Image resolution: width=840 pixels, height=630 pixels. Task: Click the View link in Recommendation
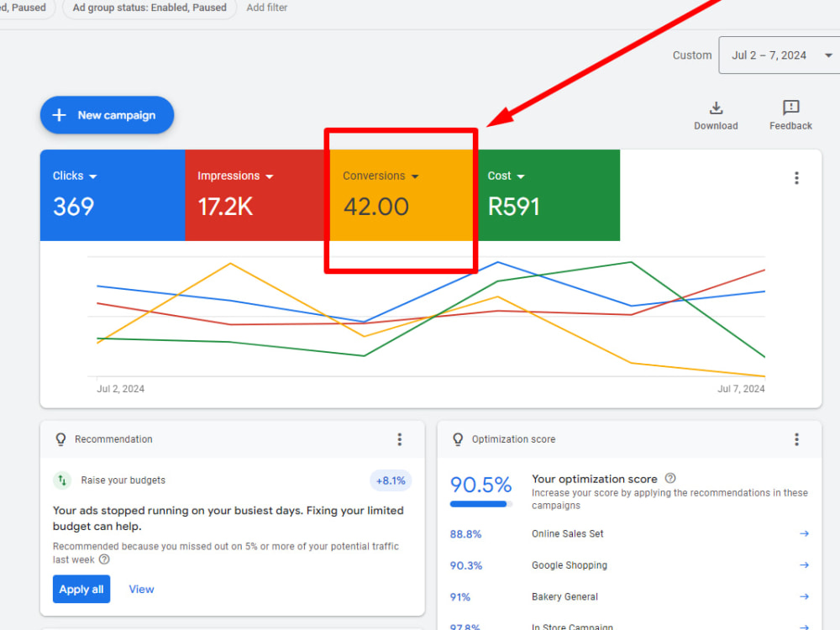(x=141, y=590)
